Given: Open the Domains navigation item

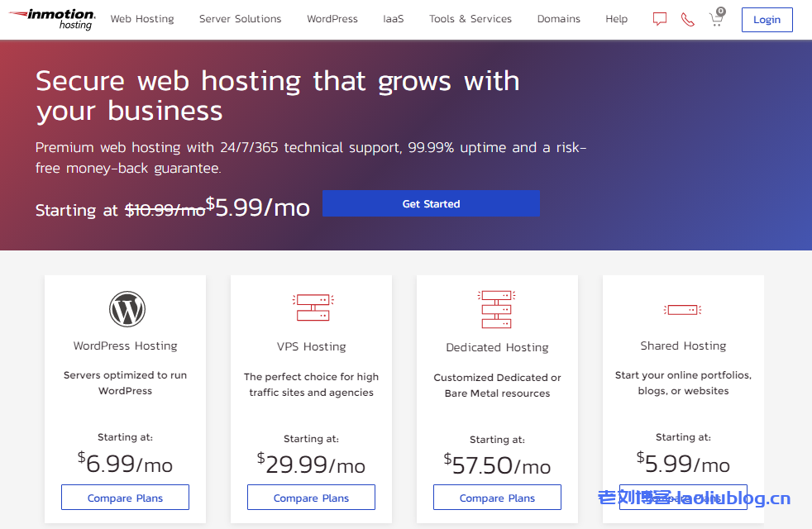Looking at the screenshot, I should pos(558,19).
